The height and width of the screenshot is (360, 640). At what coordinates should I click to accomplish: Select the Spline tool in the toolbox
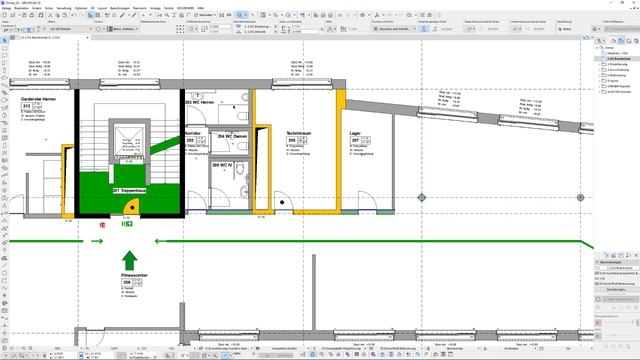(4, 288)
